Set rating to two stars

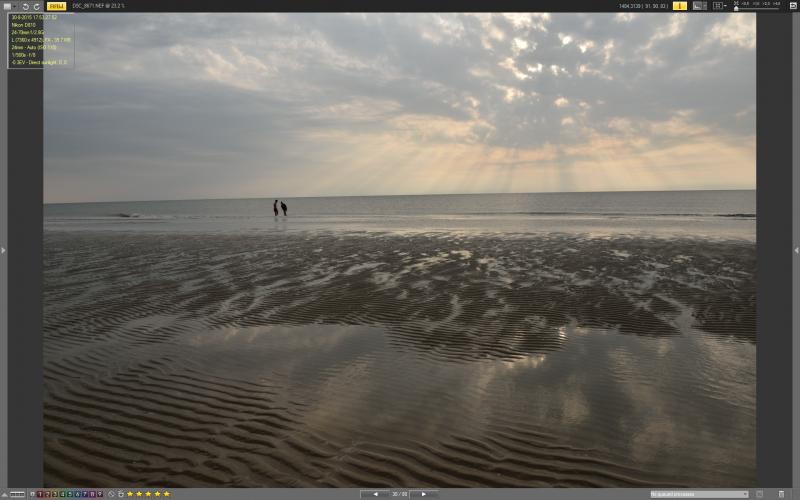tap(139, 494)
